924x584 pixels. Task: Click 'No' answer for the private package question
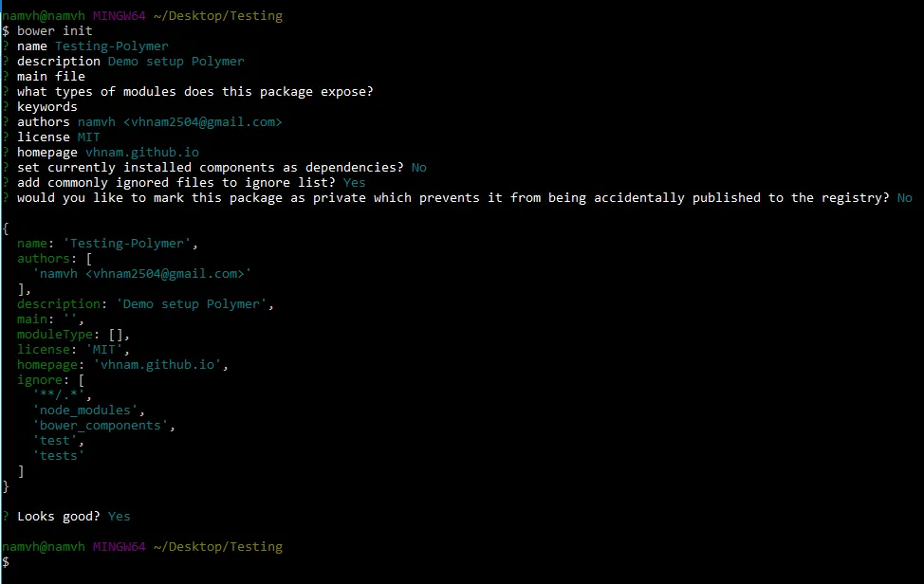(904, 197)
